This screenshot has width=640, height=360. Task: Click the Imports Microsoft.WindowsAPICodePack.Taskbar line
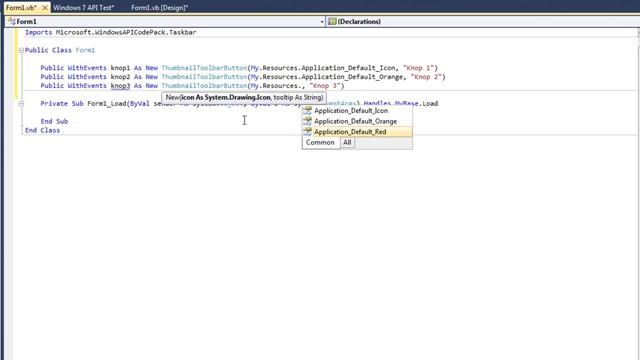pyautogui.click(x=111, y=32)
